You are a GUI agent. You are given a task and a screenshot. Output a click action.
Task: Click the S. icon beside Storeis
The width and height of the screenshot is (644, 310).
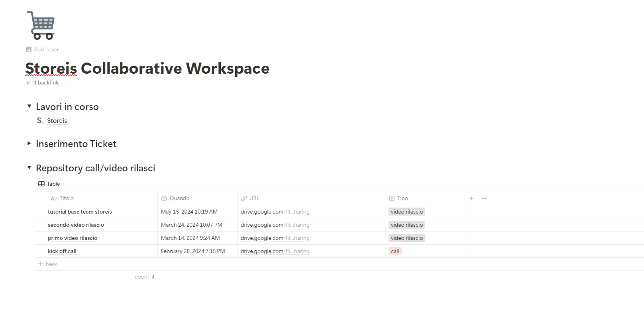(x=40, y=120)
